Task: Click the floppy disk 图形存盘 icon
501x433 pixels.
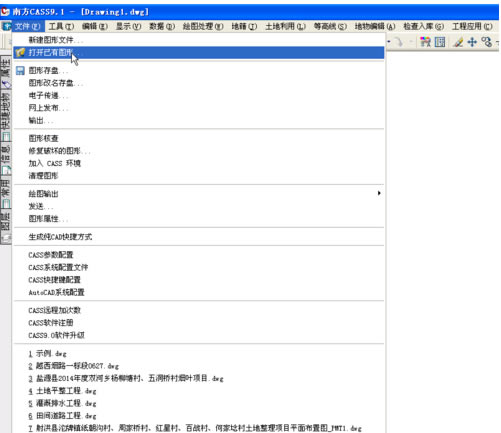Action: 20,71
